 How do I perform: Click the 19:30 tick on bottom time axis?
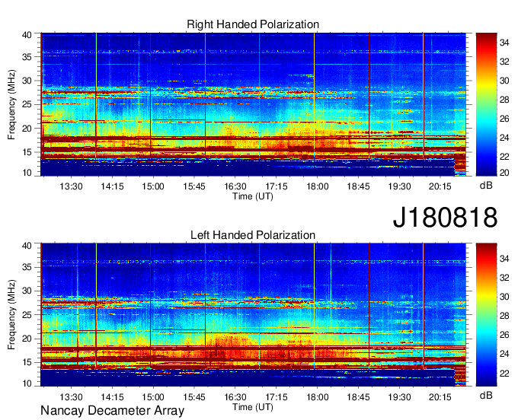pyautogui.click(x=399, y=397)
